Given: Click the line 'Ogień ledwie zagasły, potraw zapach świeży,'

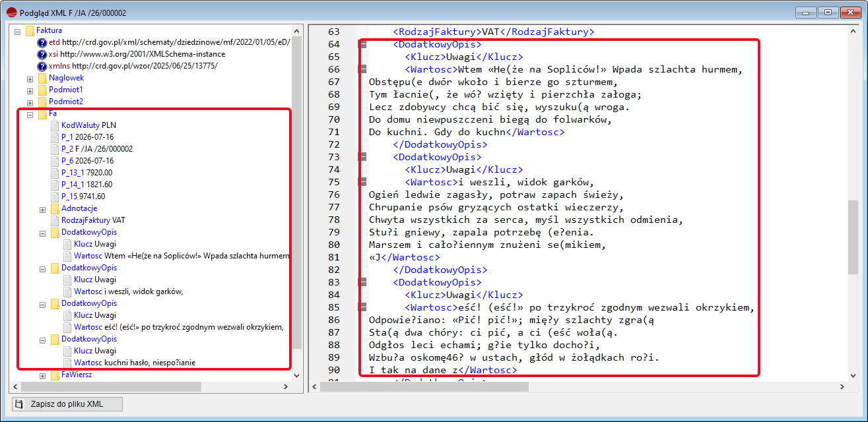Looking at the screenshot, I should tap(496, 195).
